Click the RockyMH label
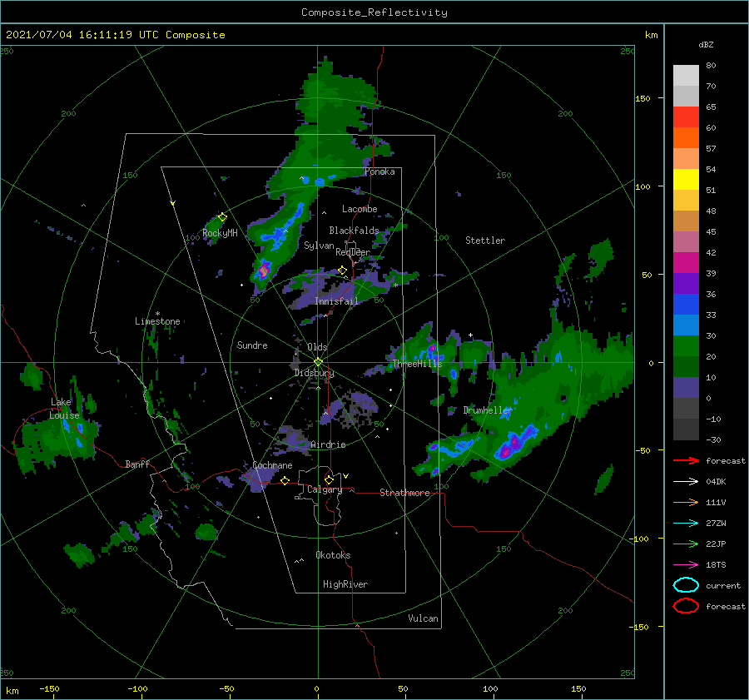Viewport: 749px width, 700px height. coord(220,233)
